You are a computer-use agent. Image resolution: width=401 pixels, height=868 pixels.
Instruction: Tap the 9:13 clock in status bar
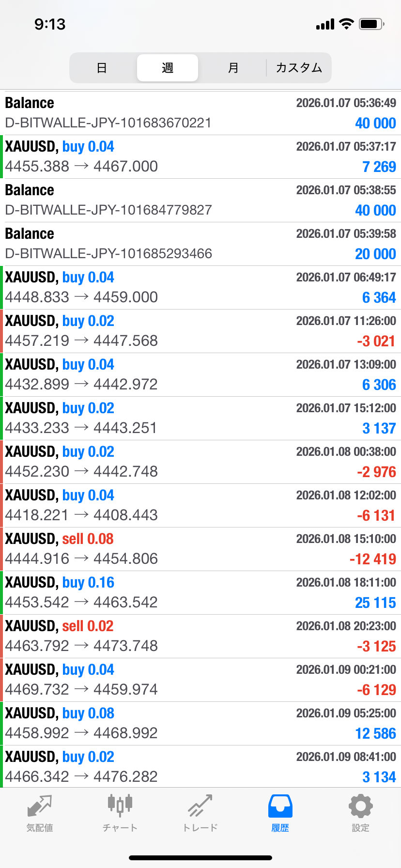[50, 24]
